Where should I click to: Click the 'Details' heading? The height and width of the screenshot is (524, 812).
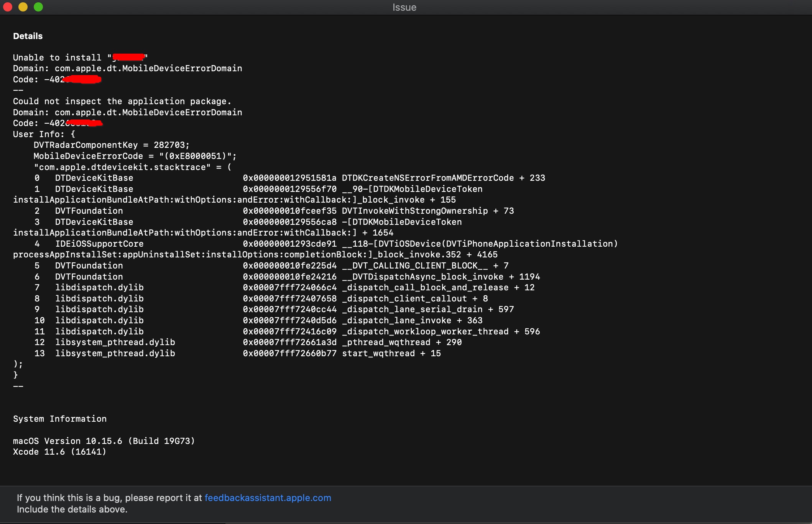(x=28, y=36)
